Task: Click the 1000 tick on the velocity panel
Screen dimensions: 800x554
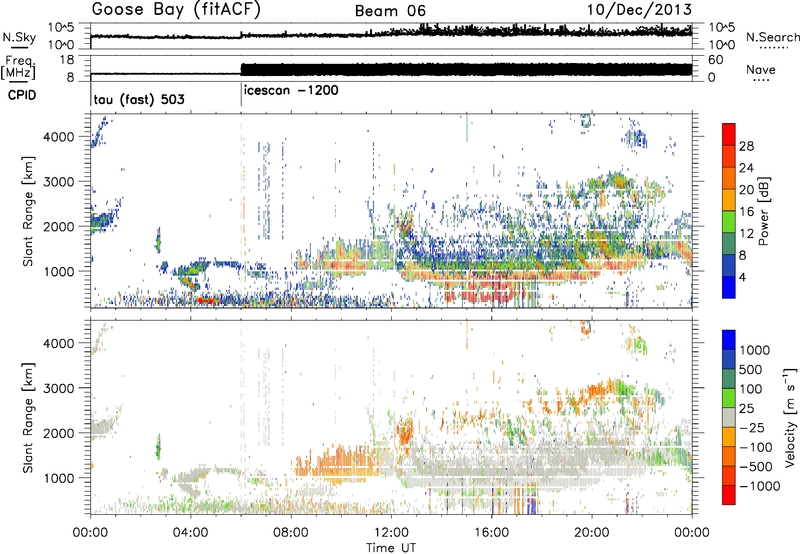Action: point(60,478)
